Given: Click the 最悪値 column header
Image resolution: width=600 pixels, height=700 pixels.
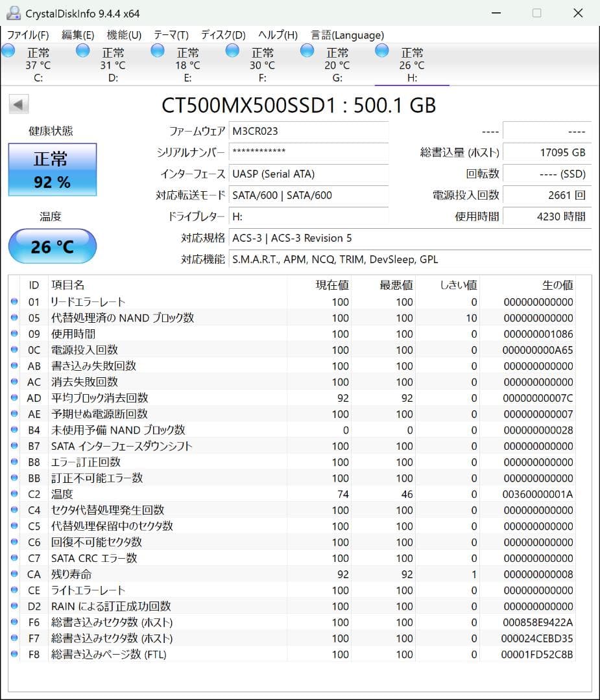Looking at the screenshot, I should [383, 285].
